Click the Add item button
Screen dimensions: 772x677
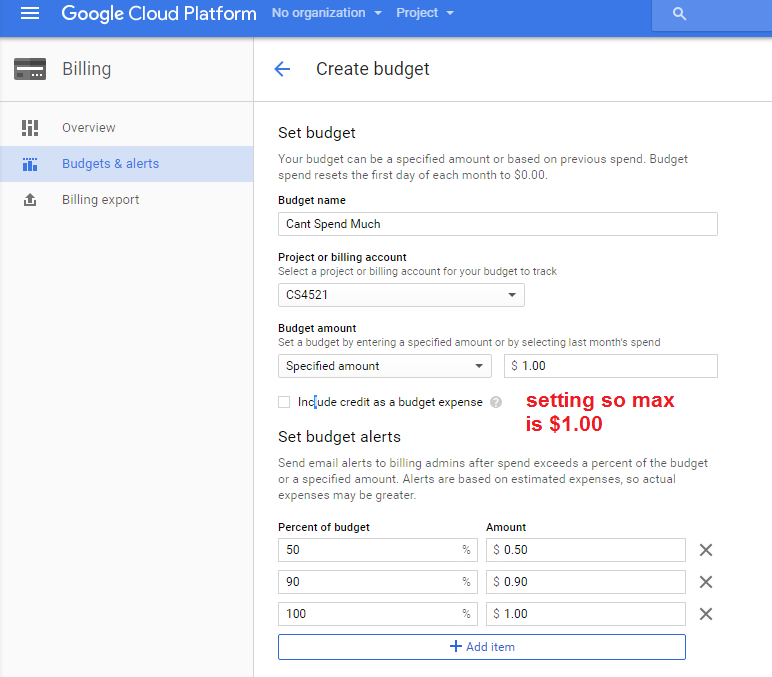click(482, 647)
